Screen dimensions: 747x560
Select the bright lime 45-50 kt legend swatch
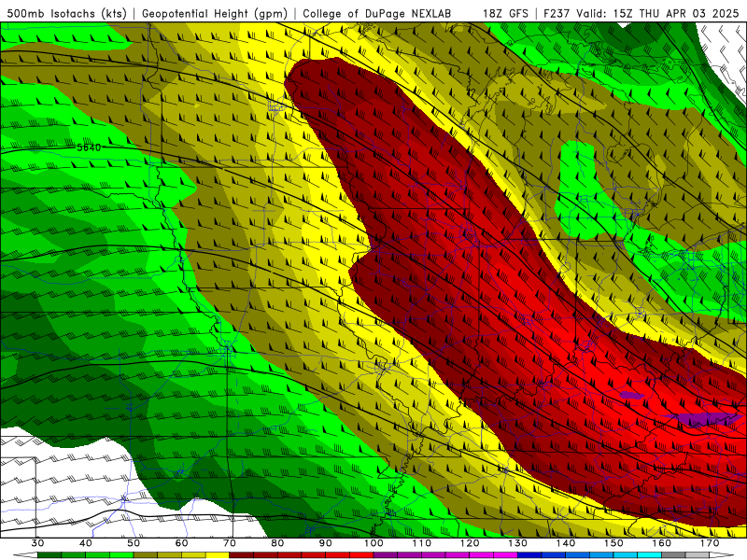pyautogui.click(x=121, y=555)
